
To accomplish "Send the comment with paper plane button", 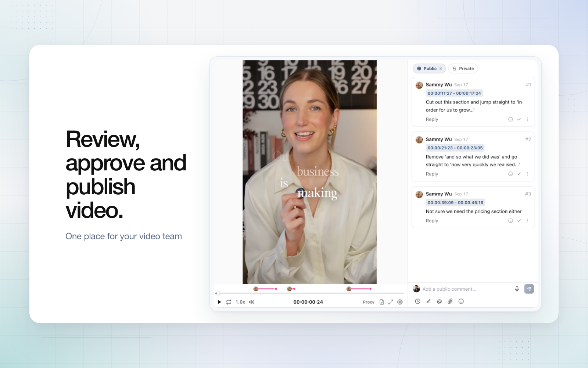I will pos(529,289).
